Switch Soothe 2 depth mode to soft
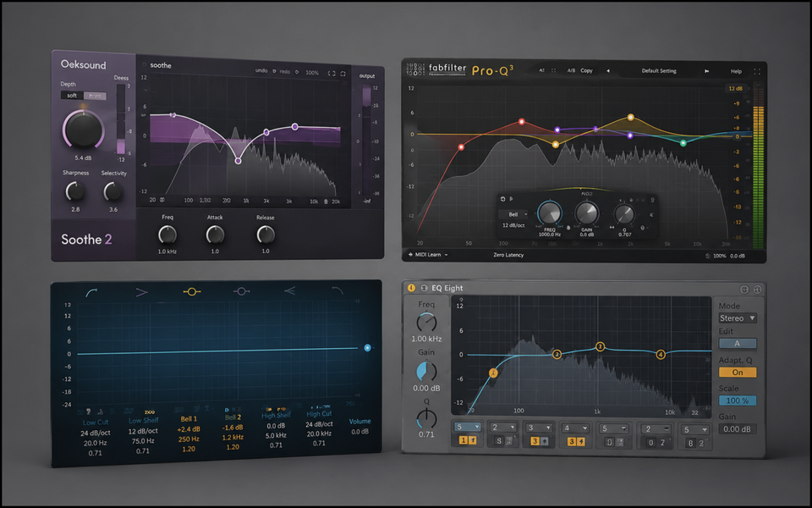Screen dimensions: 812x508 coord(72,96)
